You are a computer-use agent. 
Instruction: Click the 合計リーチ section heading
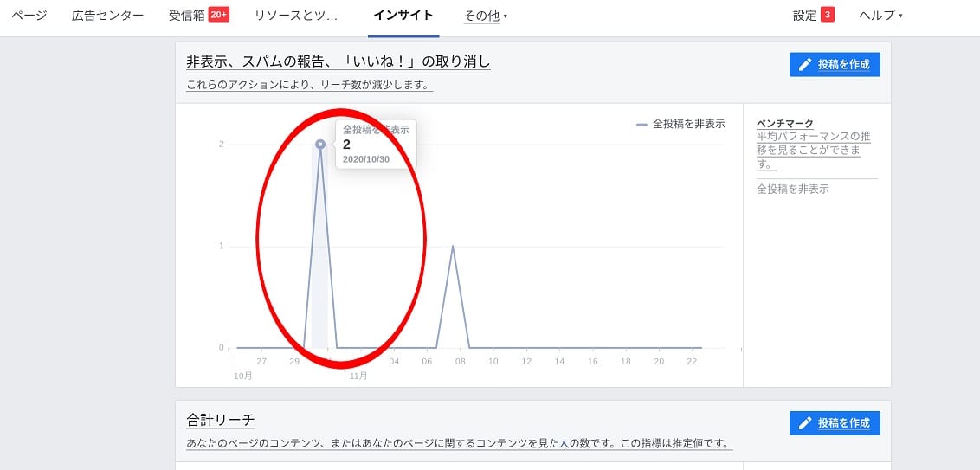point(221,420)
